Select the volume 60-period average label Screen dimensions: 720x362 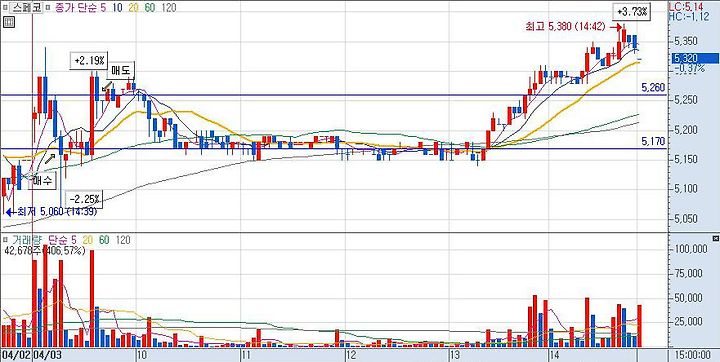point(105,240)
